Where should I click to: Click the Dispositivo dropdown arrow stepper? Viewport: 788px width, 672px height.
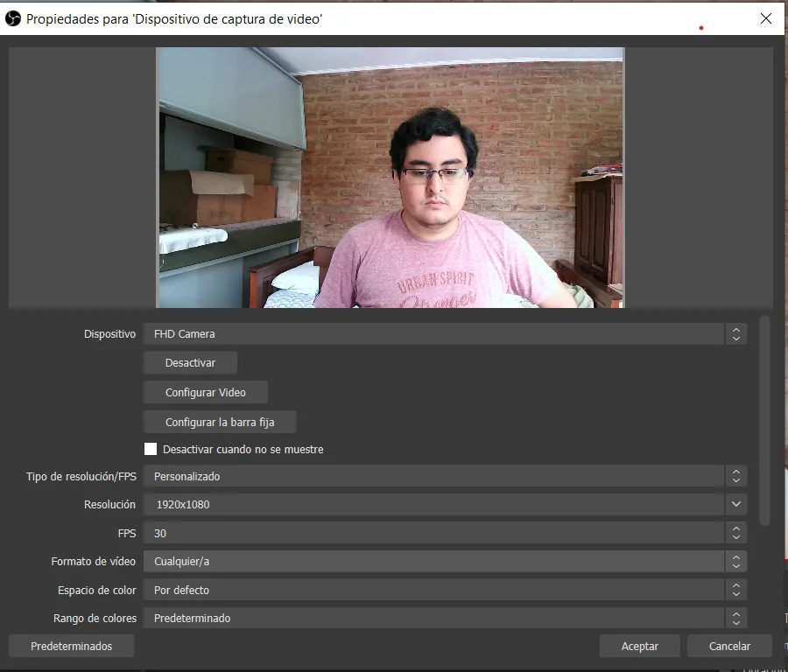(736, 334)
